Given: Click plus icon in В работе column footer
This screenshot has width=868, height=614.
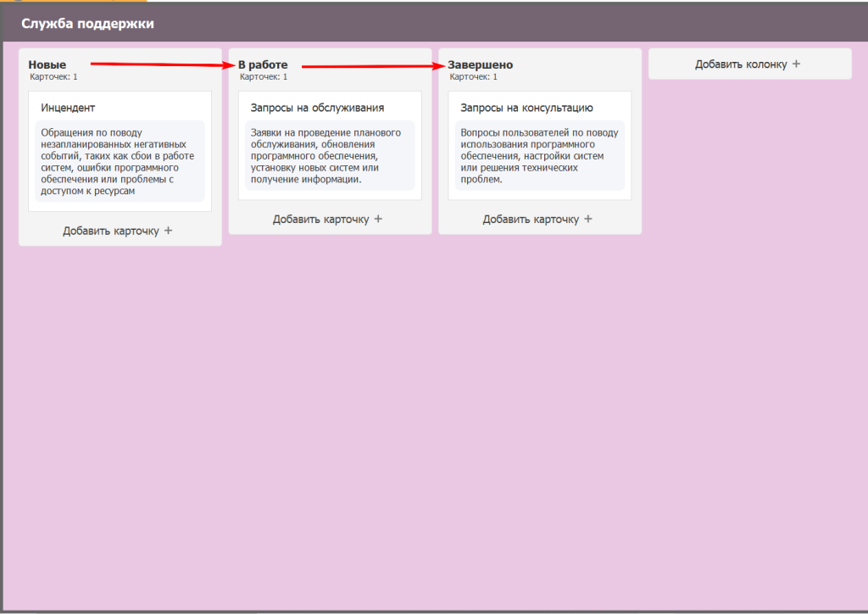Looking at the screenshot, I should coord(378,219).
